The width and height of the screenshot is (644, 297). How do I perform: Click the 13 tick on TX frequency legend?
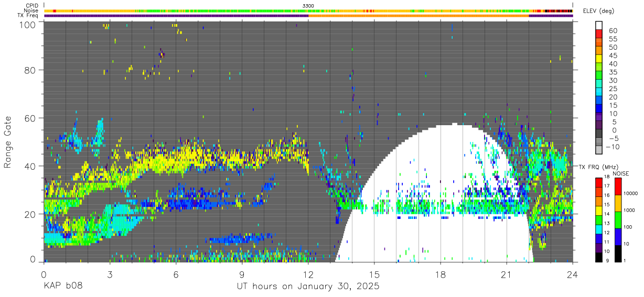[608, 224]
